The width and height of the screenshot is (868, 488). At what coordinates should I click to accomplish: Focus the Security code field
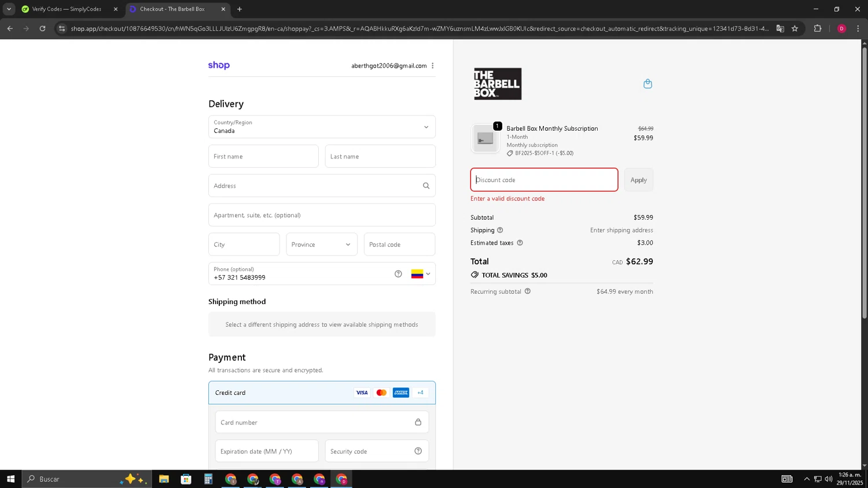377,451
